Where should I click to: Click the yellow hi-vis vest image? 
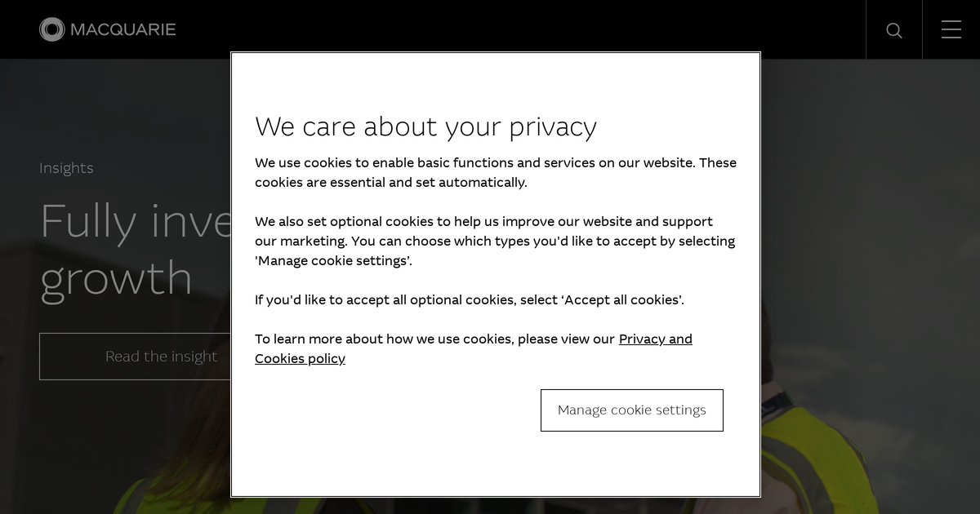coord(817,457)
